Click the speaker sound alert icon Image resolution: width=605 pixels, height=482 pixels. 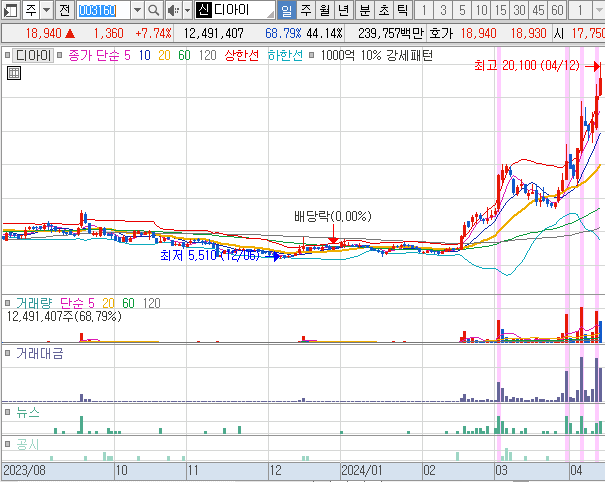(x=174, y=10)
